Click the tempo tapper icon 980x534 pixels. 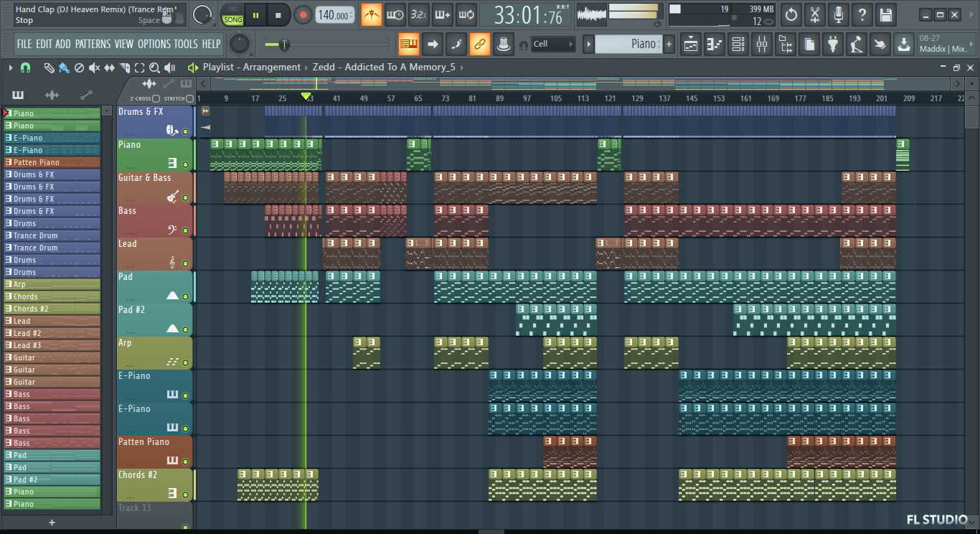[x=856, y=44]
